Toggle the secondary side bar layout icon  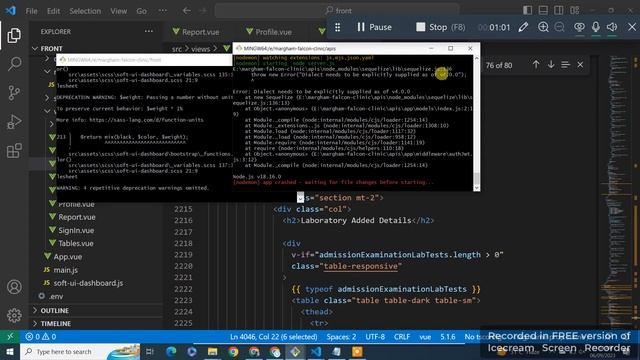[x=558, y=10]
